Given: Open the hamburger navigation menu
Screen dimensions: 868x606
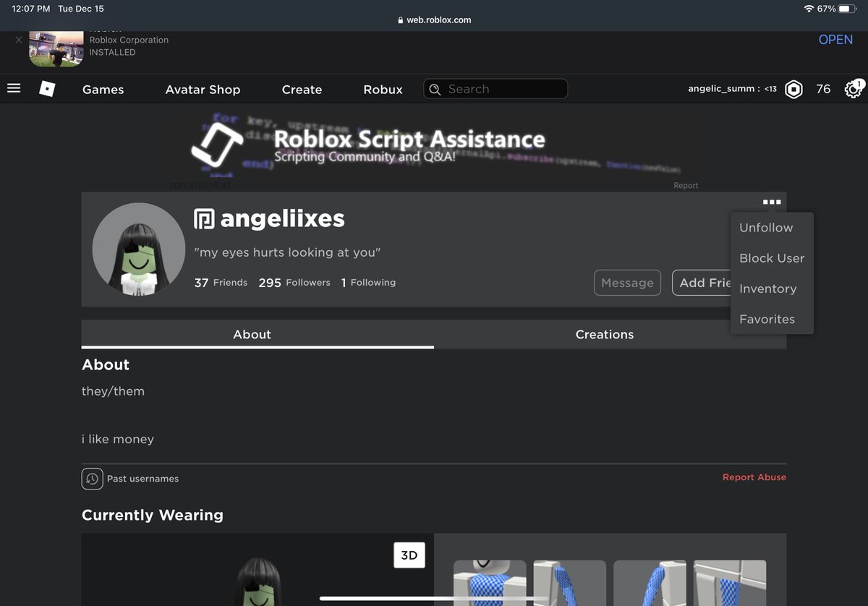Looking at the screenshot, I should tap(14, 88).
